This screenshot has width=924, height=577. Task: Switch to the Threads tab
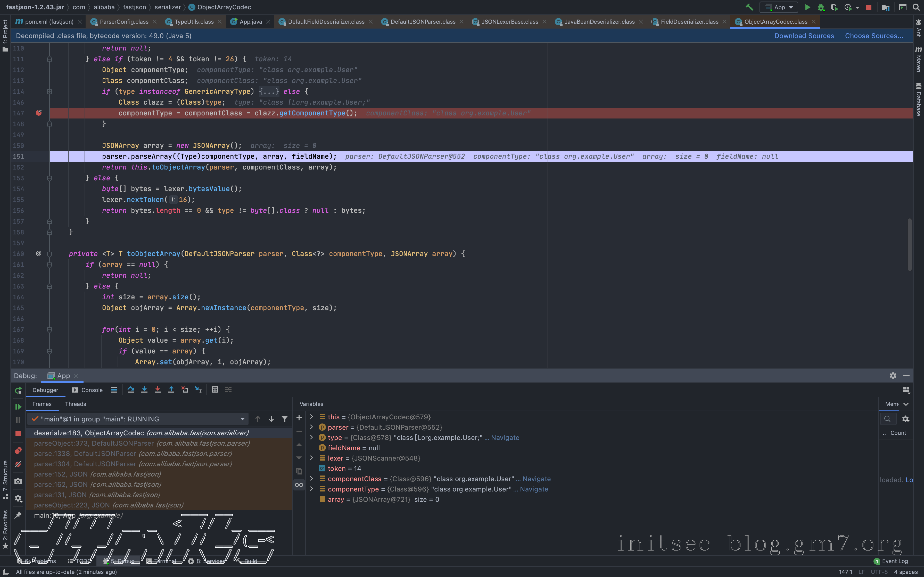coord(75,404)
